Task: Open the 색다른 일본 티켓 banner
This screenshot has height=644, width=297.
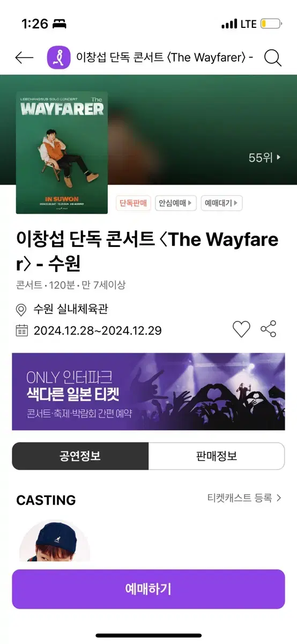Action: pos(148,391)
